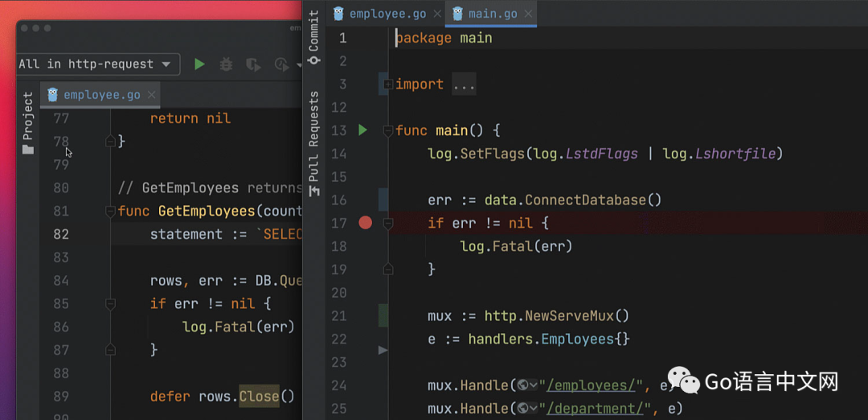Collapse the if err block on line 85

coord(110,304)
